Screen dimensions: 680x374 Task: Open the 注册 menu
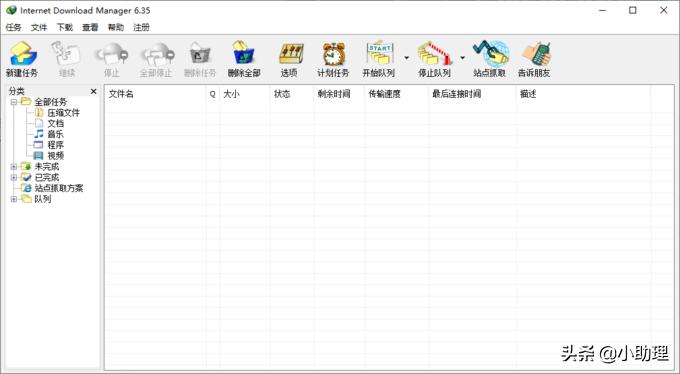coord(141,27)
